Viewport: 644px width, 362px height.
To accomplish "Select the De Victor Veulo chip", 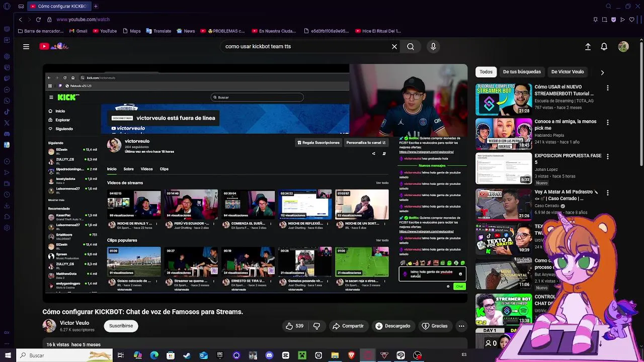I will coord(568,72).
